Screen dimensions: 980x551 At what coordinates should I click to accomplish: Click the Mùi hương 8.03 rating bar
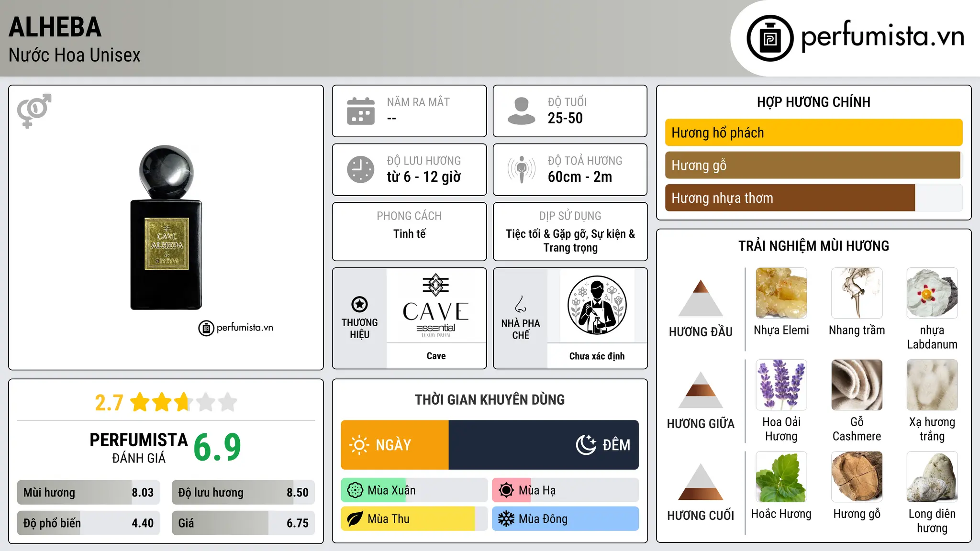pyautogui.click(x=89, y=492)
